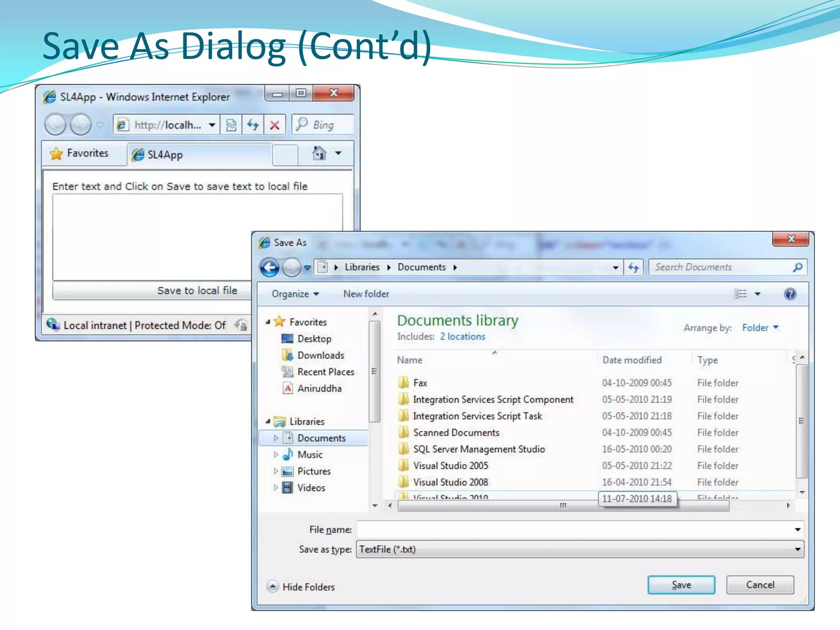This screenshot has width=840, height=630.
Task: Collapse the Favorites tree node
Action: (268, 322)
